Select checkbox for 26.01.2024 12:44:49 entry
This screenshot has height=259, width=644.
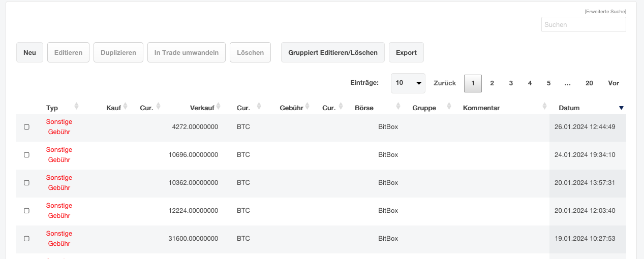point(27,127)
